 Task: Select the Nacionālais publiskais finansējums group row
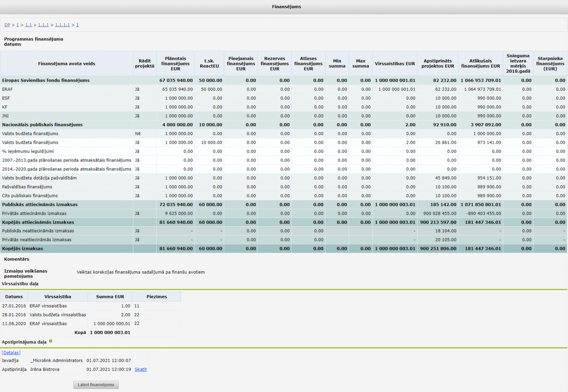[x=284, y=125]
